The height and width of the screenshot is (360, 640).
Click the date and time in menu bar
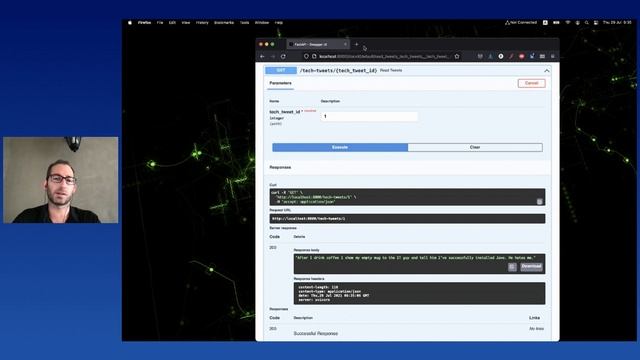(x=617, y=23)
